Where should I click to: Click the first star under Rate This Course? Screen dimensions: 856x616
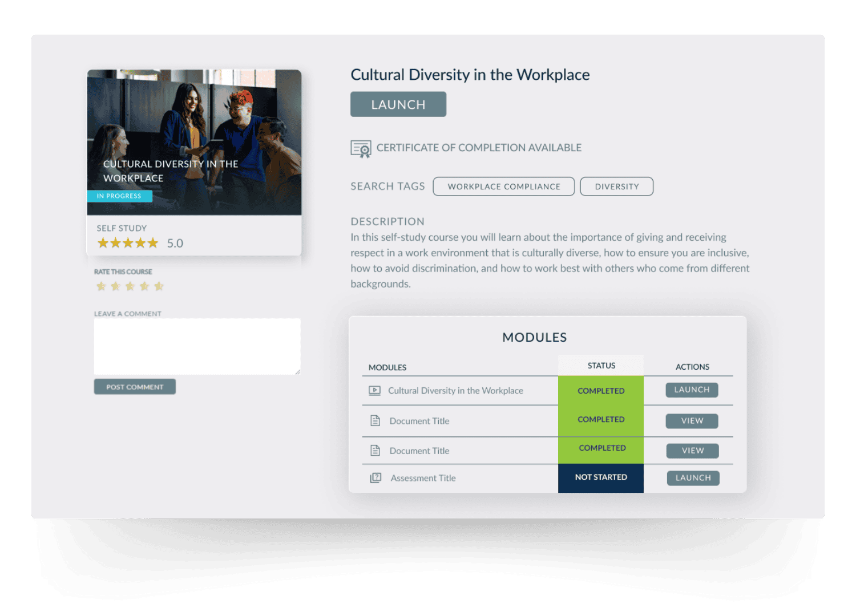(x=101, y=286)
